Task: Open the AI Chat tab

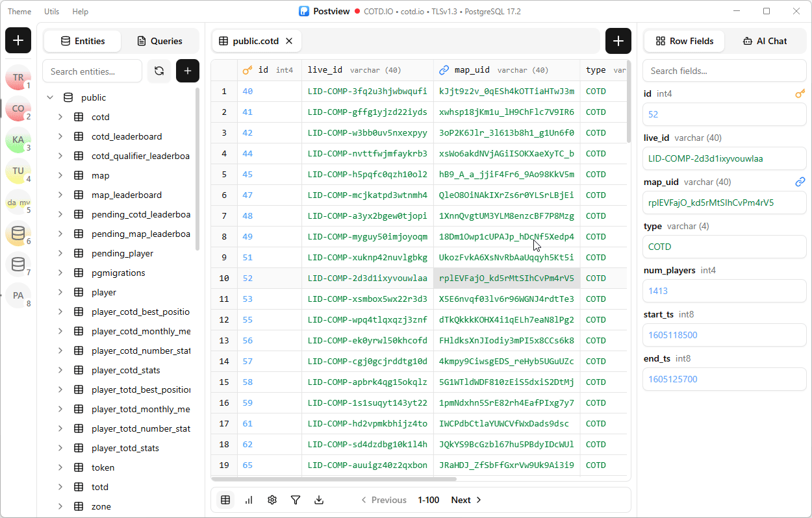Action: coord(765,41)
